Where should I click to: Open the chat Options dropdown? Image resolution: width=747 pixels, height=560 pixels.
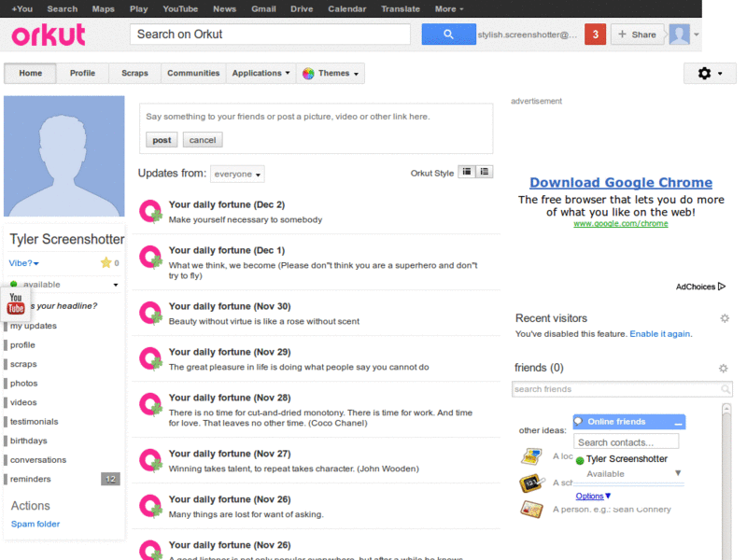click(593, 497)
